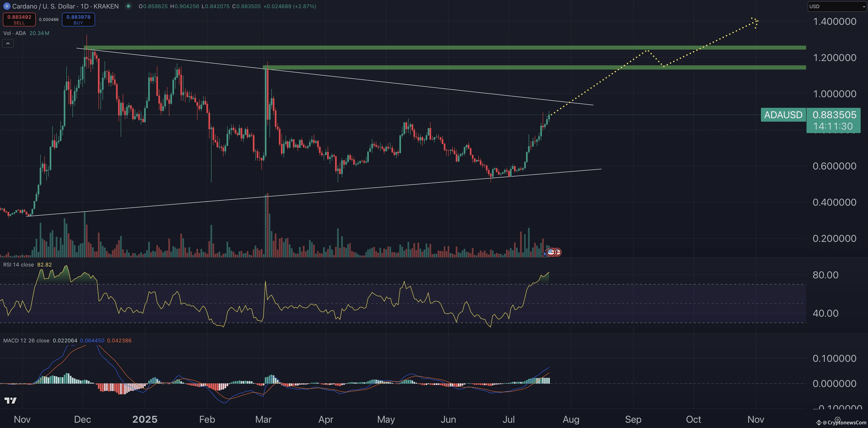Image resolution: width=868 pixels, height=428 pixels.
Task: Click the volume value 20.34 M
Action: (x=39, y=33)
